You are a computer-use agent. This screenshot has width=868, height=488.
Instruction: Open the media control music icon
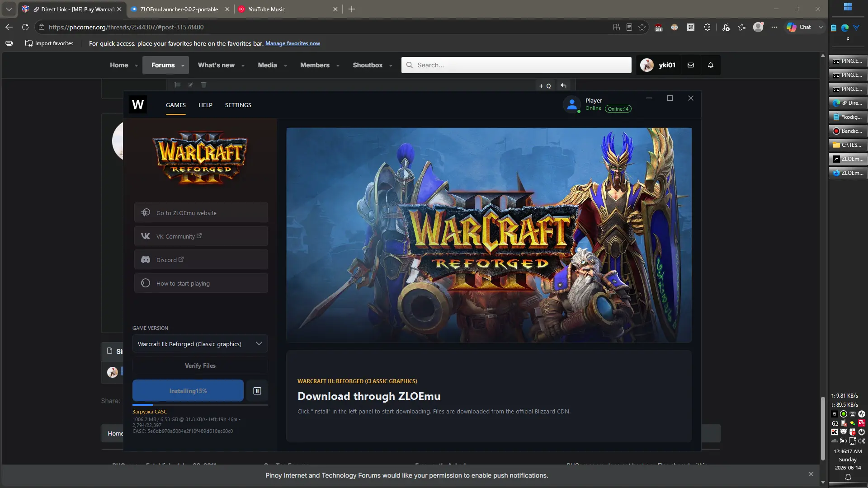pyautogui.click(x=726, y=27)
